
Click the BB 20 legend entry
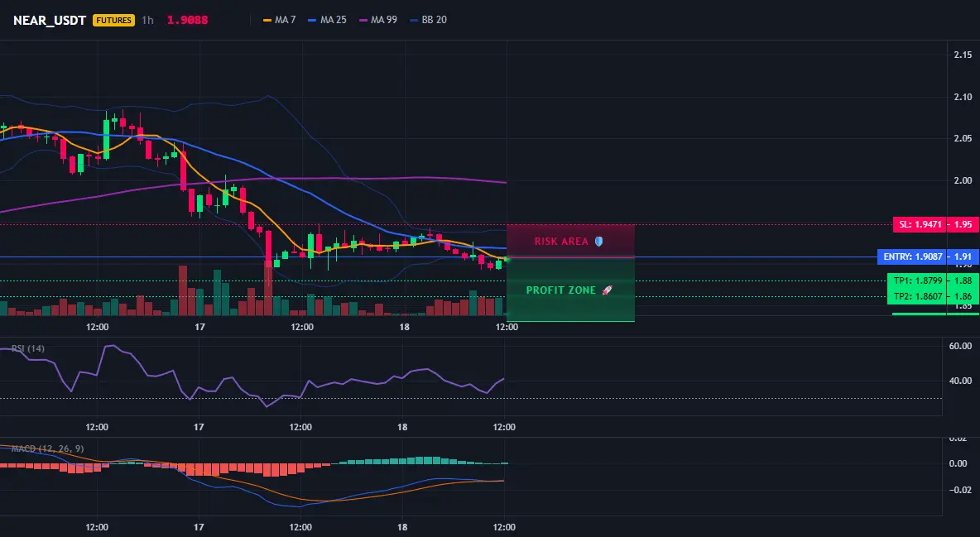coord(428,20)
